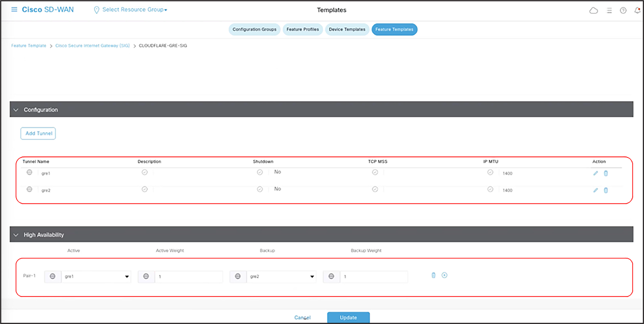
Task: Click the default check icon in gre2 Shutdown
Action: point(260,189)
